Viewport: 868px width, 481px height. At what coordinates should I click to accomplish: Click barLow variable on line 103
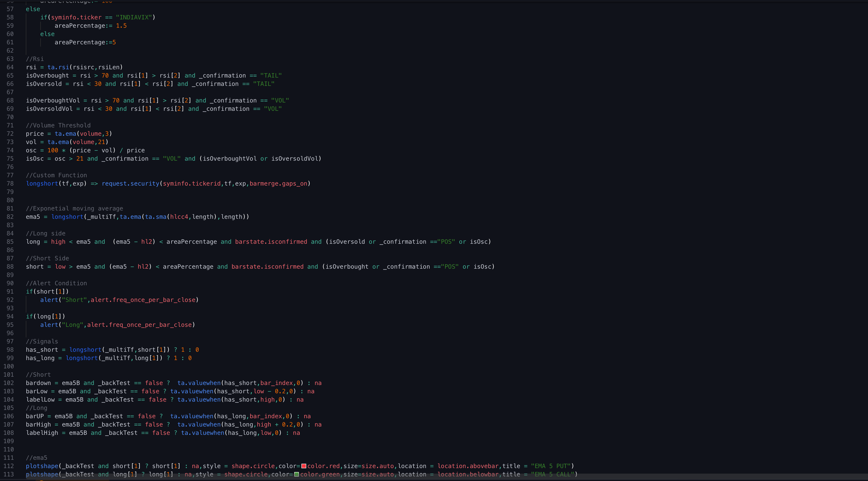[37, 391]
